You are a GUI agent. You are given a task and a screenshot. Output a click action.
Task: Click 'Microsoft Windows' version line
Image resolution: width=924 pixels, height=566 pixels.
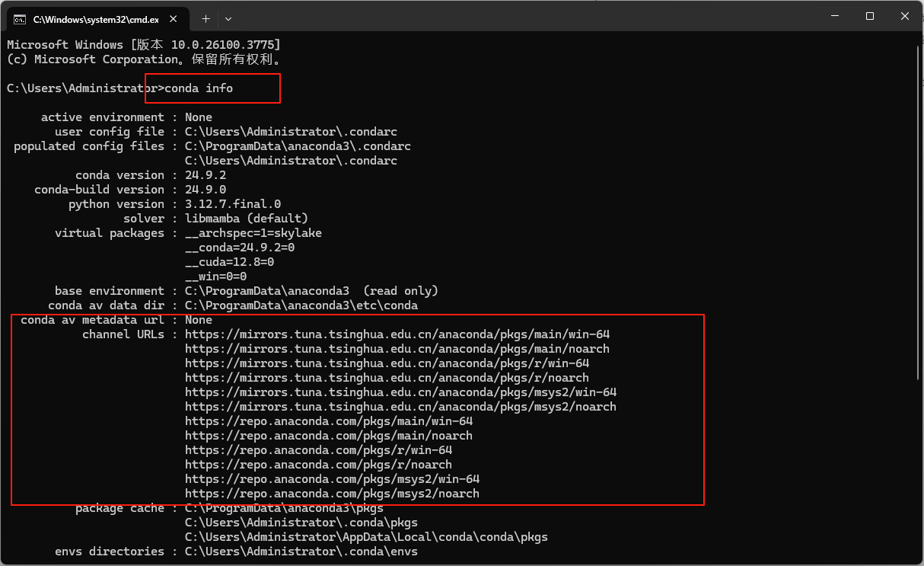144,45
